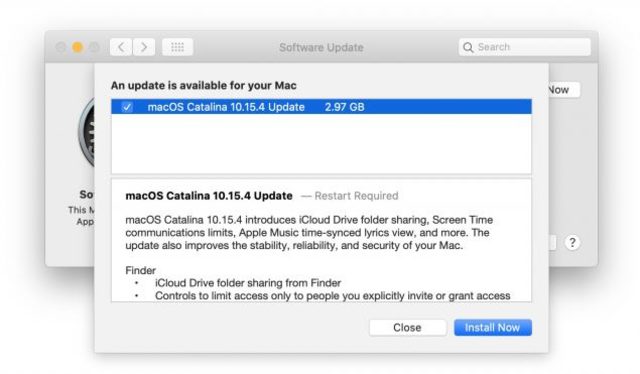Go back with the left chevron button
This screenshot has width=640, height=374.
point(121,47)
